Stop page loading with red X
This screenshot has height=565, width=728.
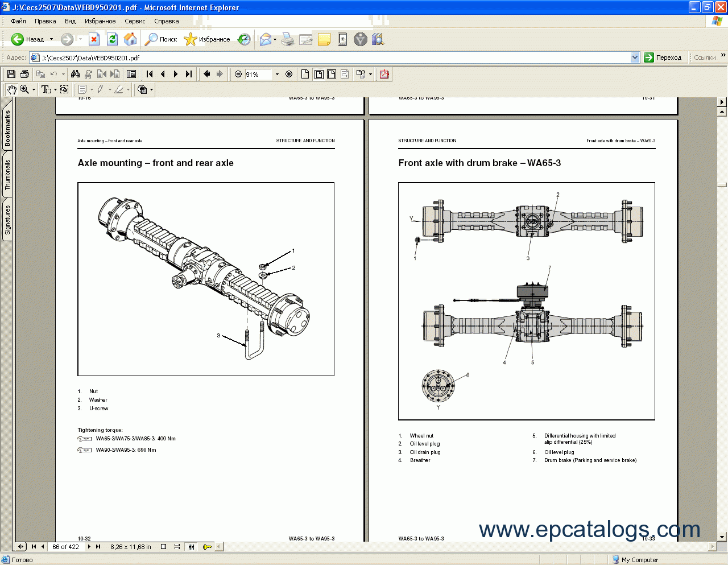tap(94, 39)
